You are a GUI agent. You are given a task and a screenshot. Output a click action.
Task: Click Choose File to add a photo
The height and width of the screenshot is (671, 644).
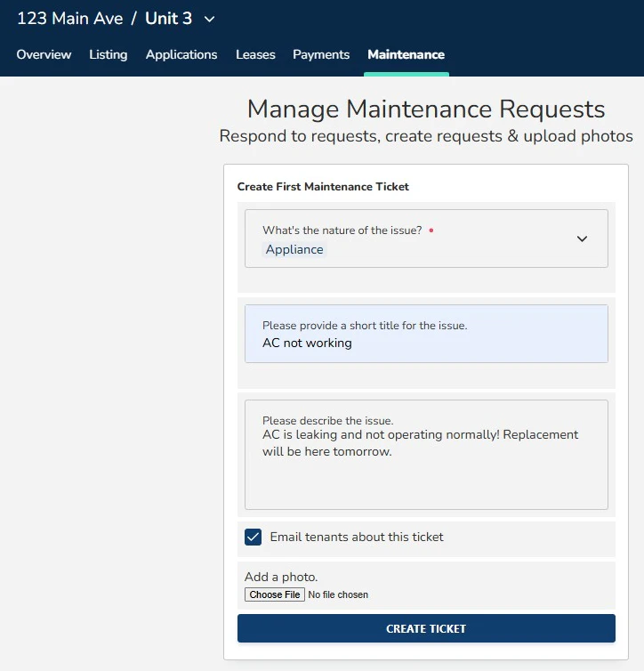point(275,594)
